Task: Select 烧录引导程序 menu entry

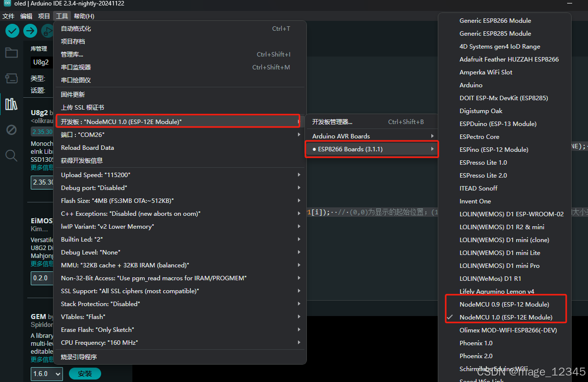Action: coord(180,357)
